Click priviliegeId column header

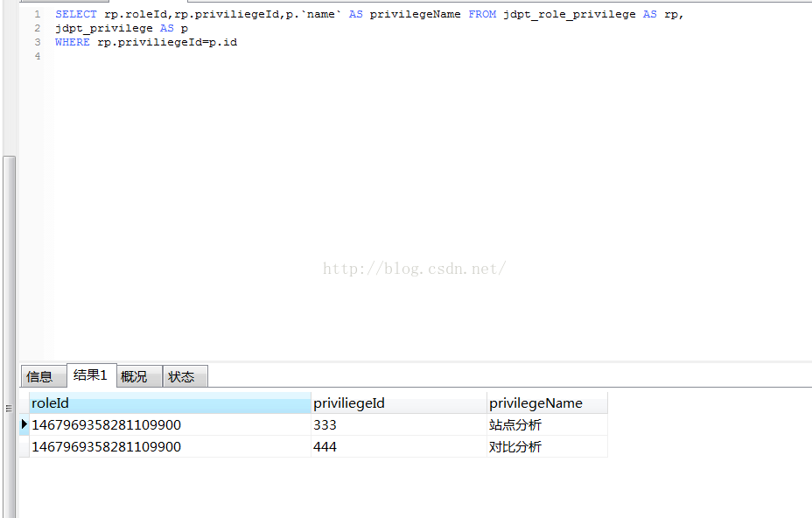[x=399, y=403]
